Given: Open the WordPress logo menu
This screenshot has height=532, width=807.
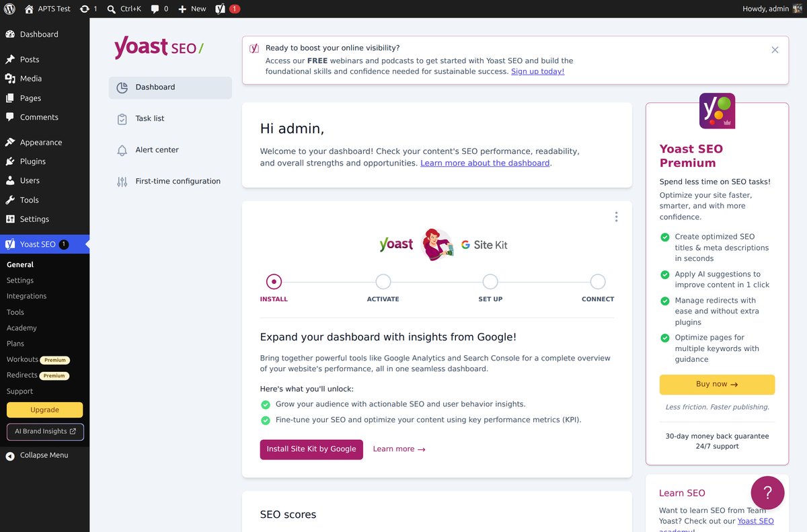Looking at the screenshot, I should 9,9.
